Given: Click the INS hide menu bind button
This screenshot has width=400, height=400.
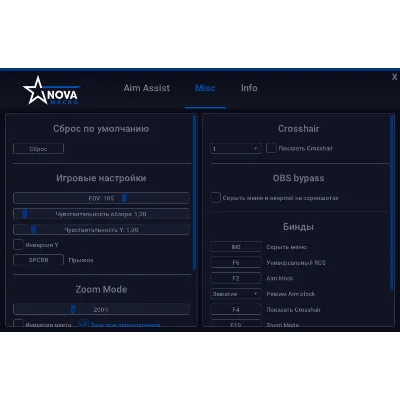Looking at the screenshot, I should pyautogui.click(x=236, y=247).
